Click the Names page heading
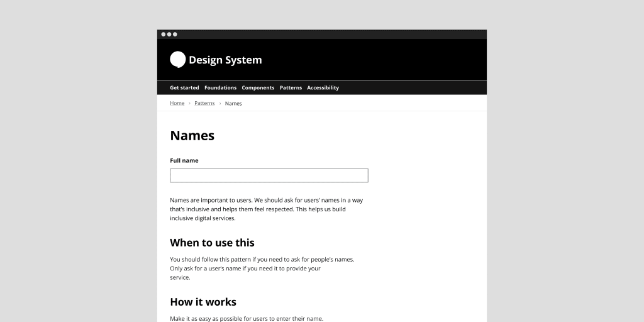644x322 pixels. tap(192, 136)
